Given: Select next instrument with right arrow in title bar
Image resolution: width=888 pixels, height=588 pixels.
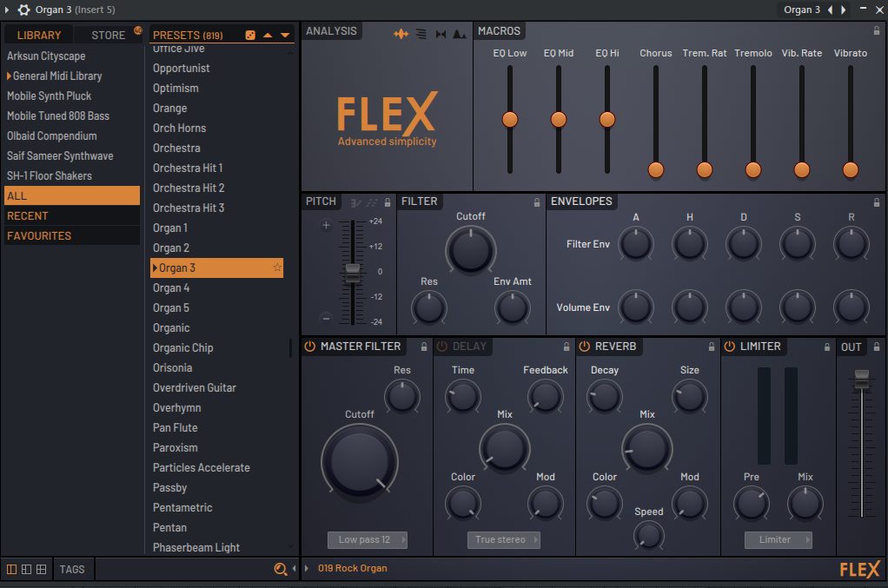Looking at the screenshot, I should pyautogui.click(x=844, y=10).
